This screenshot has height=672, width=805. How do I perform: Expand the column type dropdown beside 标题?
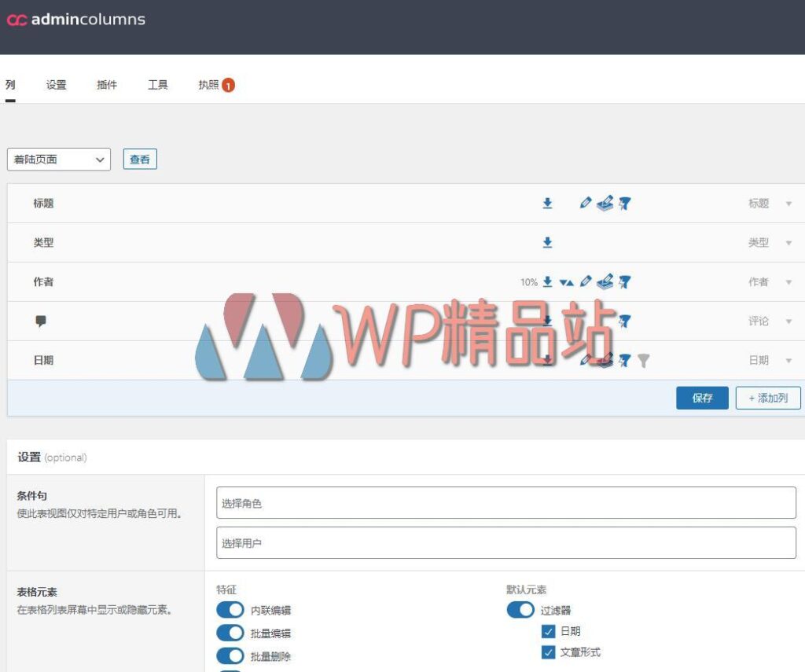[x=790, y=203]
